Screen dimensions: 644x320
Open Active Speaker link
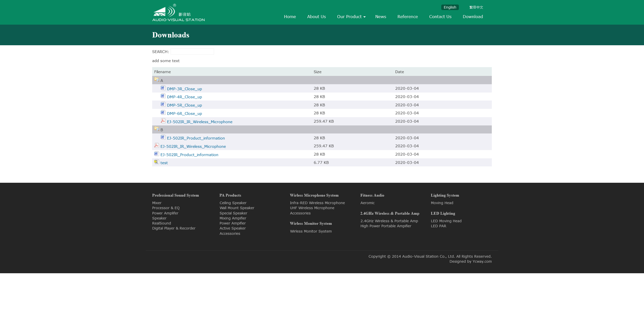[x=232, y=228]
